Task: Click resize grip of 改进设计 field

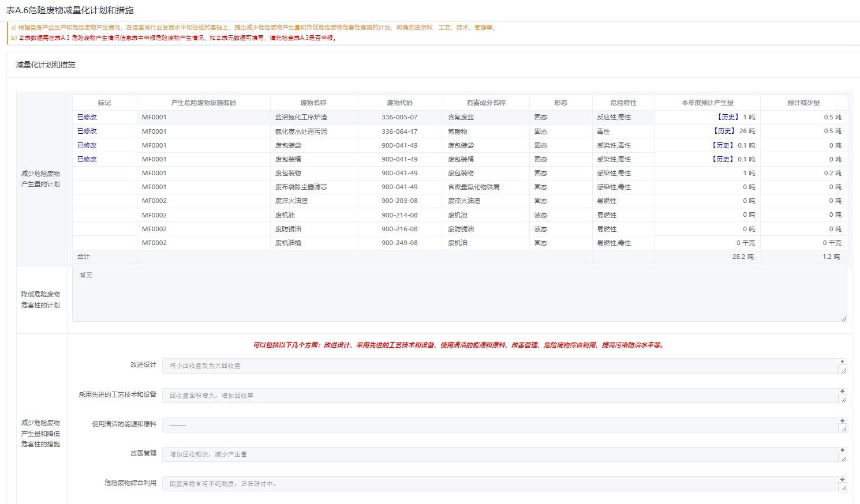Action: click(843, 370)
